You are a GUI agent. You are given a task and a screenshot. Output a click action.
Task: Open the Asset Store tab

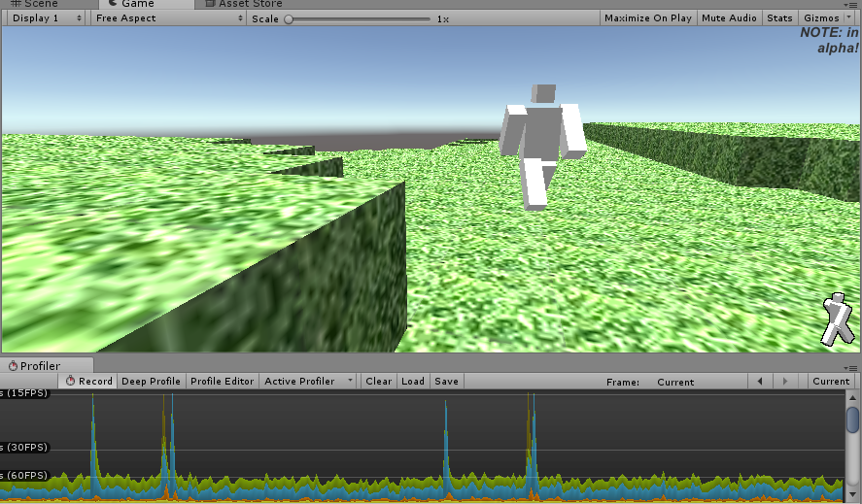pos(249,4)
